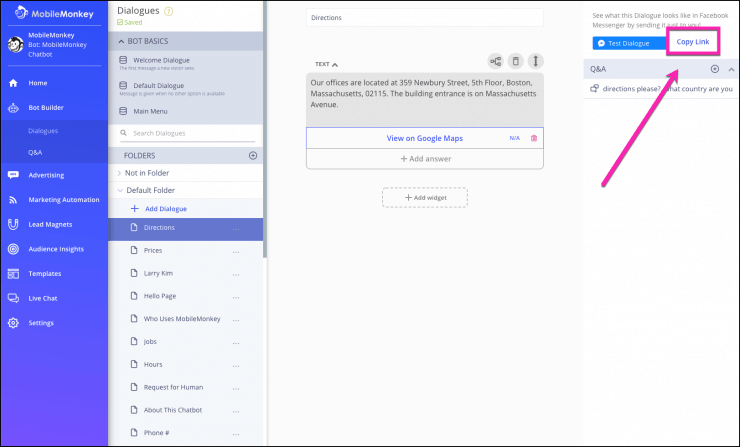
Task: Click the monkey bot avatar
Action: pyautogui.click(x=16, y=45)
